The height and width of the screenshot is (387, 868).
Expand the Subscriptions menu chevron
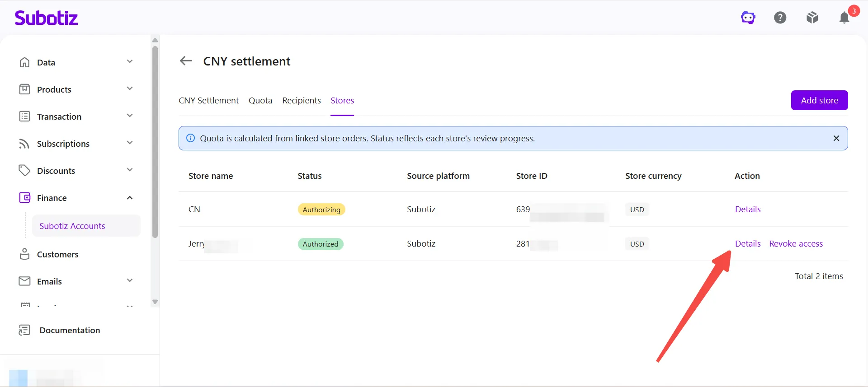[x=130, y=143]
